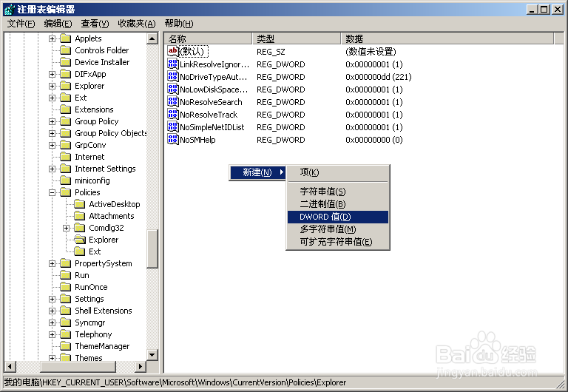Sort by the 名称 column header
Screen dimensions: 568x392
pyautogui.click(x=209, y=38)
